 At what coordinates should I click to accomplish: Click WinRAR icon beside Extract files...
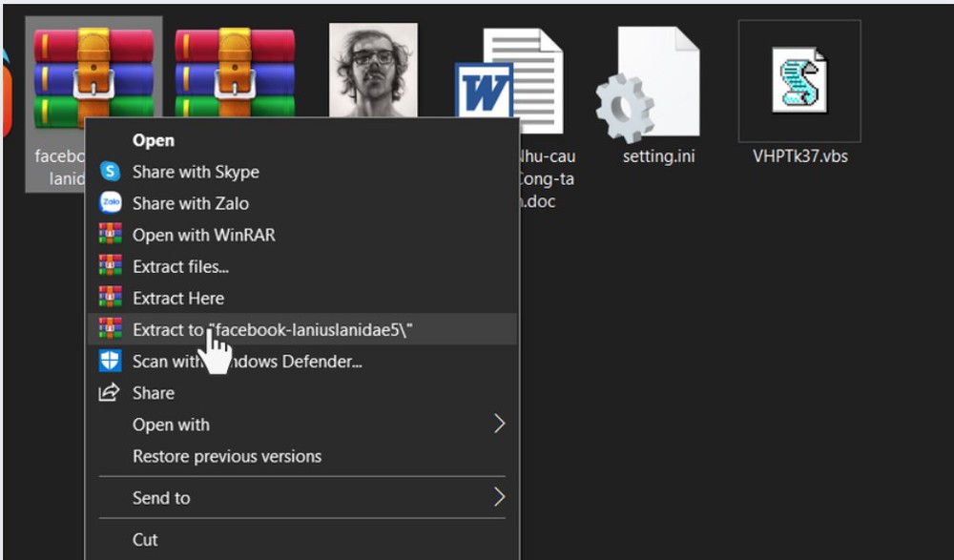tap(110, 265)
